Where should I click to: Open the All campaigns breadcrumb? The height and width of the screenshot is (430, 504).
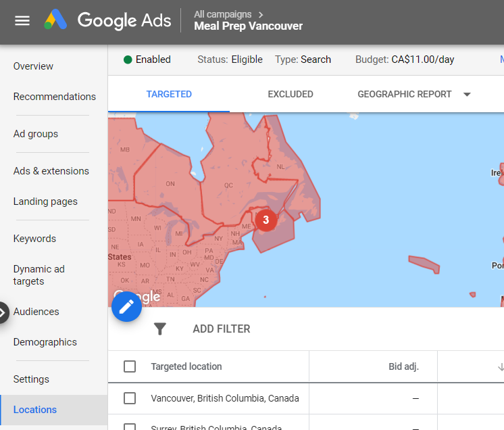click(228, 14)
